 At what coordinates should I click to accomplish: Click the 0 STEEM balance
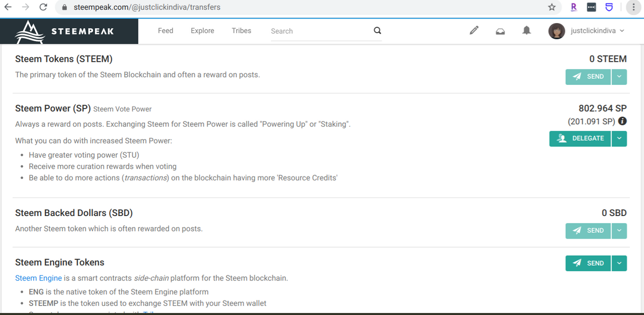(608, 59)
